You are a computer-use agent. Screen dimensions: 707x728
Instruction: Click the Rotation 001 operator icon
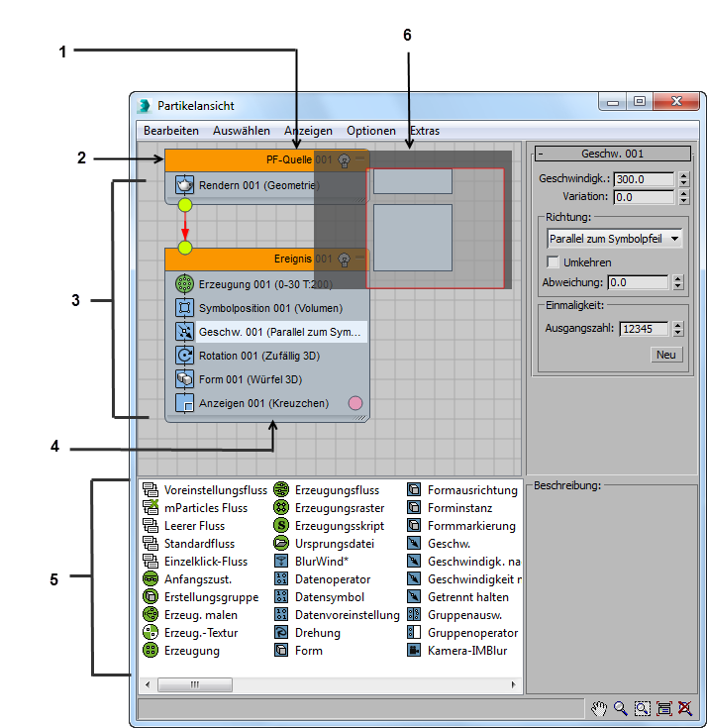(x=184, y=356)
